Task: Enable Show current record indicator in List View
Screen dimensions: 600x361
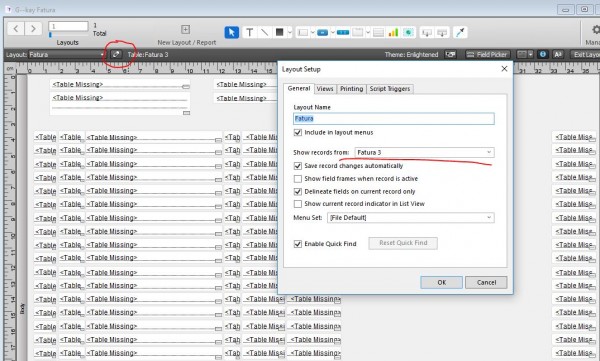Action: click(298, 204)
